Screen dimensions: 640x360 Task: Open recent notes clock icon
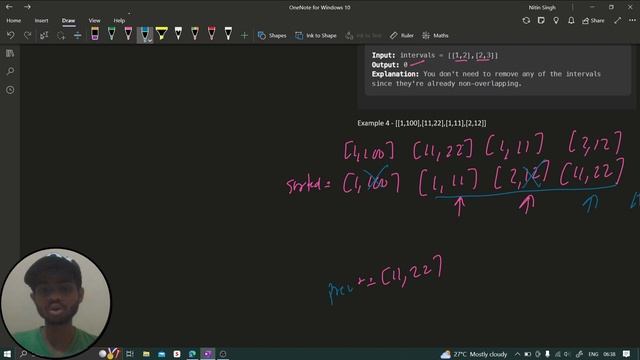click(10, 90)
